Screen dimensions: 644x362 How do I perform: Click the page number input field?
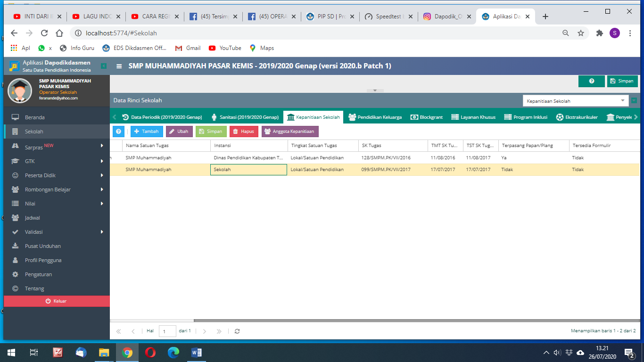(167, 331)
